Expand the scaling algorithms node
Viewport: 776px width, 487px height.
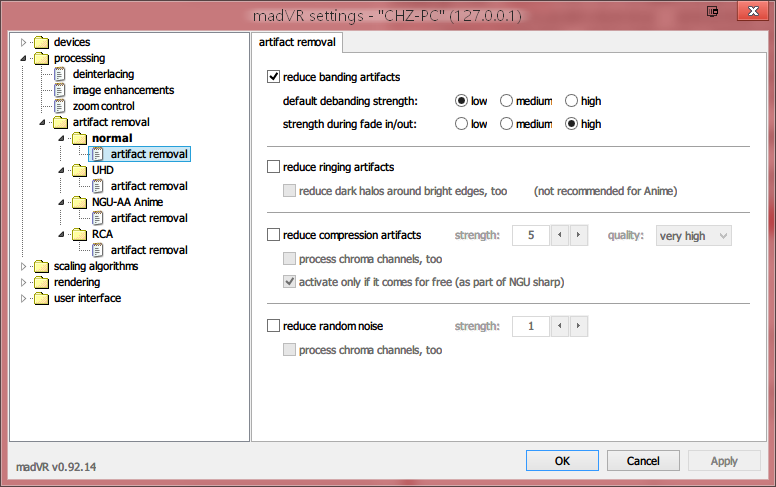[x=23, y=266]
